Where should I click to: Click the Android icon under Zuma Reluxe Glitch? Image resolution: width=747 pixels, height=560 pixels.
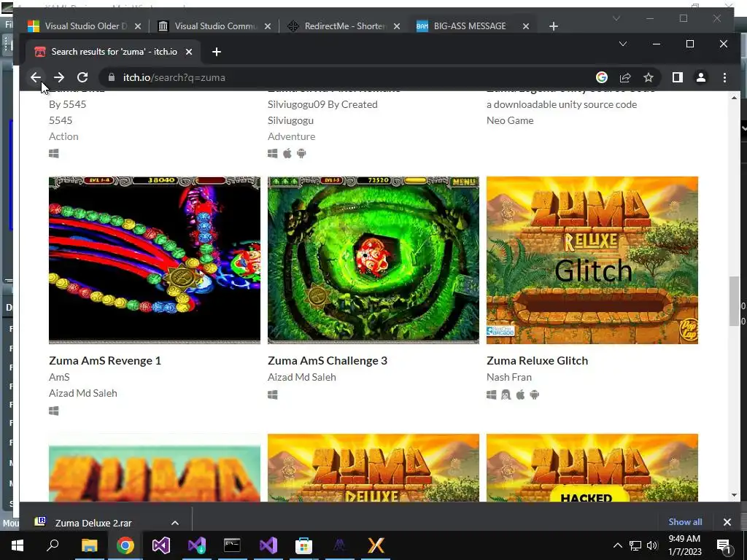(535, 394)
